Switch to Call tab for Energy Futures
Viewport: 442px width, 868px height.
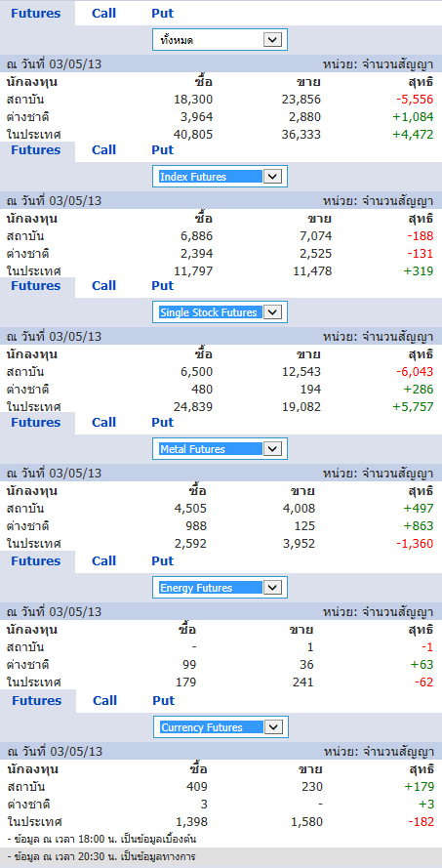pos(104,560)
